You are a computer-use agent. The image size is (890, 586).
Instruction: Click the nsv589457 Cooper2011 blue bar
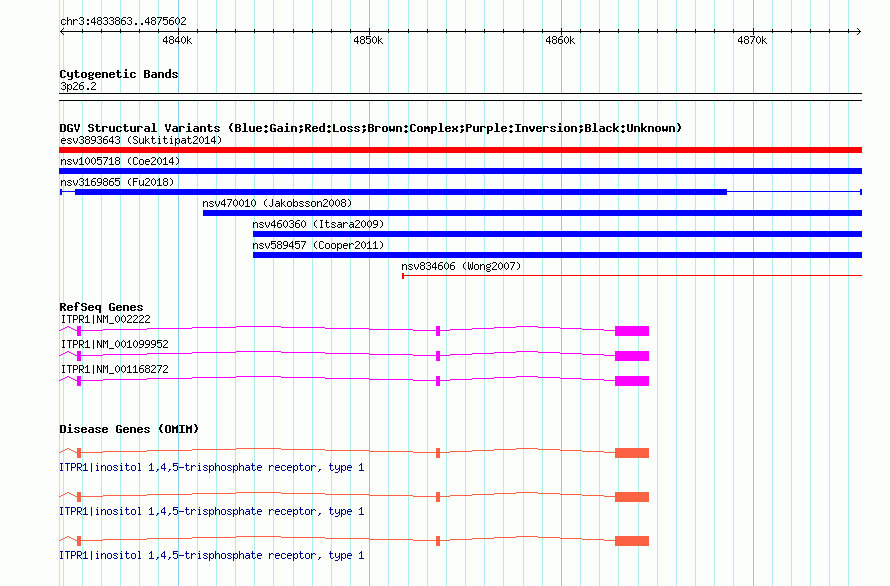click(557, 255)
